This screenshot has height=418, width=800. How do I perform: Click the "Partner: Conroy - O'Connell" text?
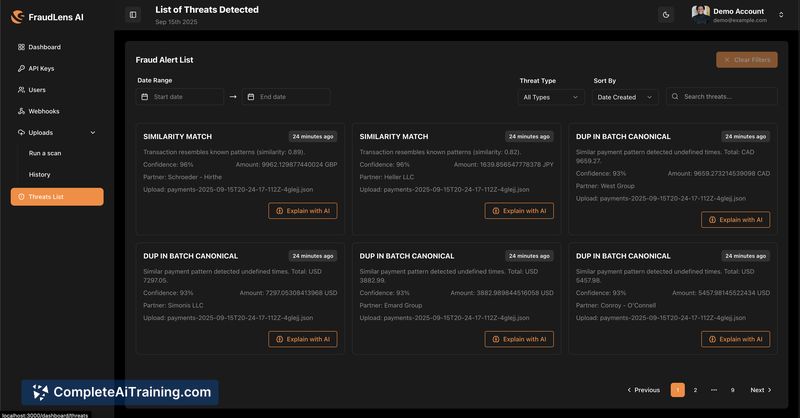click(x=616, y=305)
